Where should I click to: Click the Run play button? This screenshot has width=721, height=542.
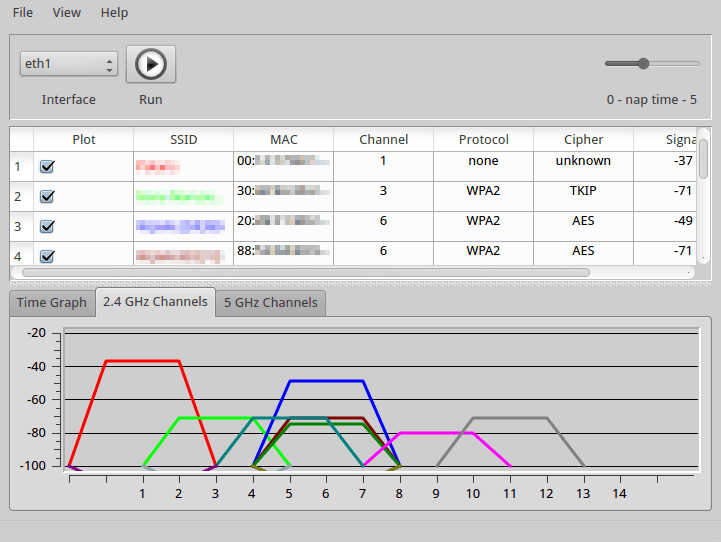tap(151, 64)
